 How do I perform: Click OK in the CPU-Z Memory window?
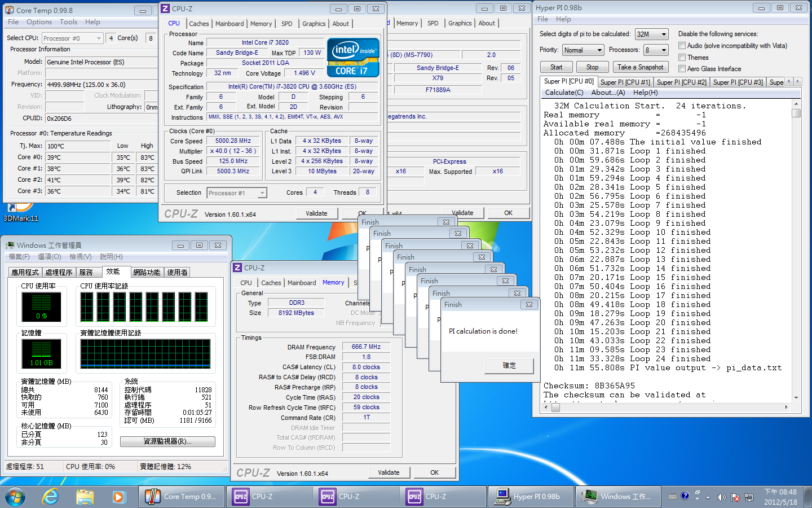(434, 472)
